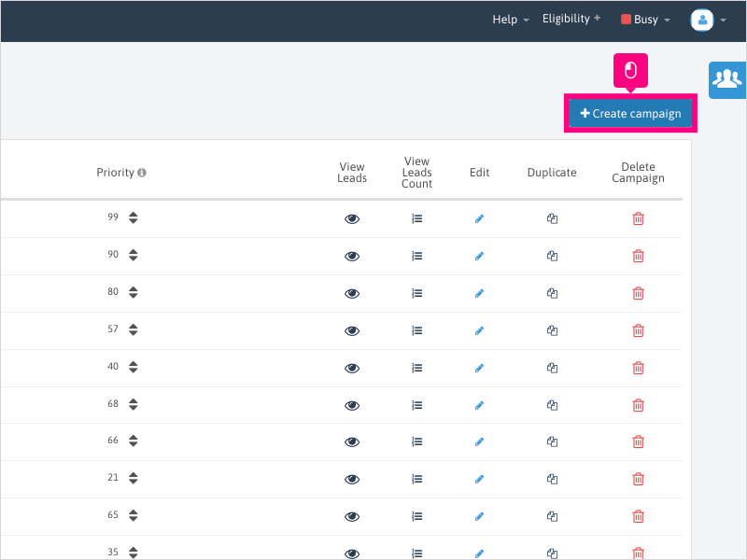Click the Priority info icon
The image size is (747, 560).
pos(142,173)
